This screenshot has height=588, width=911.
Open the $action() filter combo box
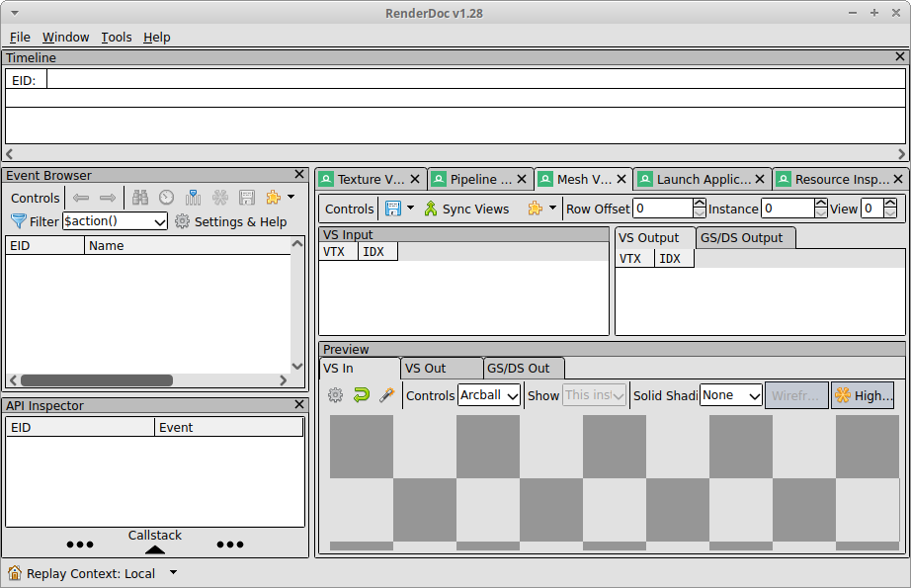tap(115, 221)
